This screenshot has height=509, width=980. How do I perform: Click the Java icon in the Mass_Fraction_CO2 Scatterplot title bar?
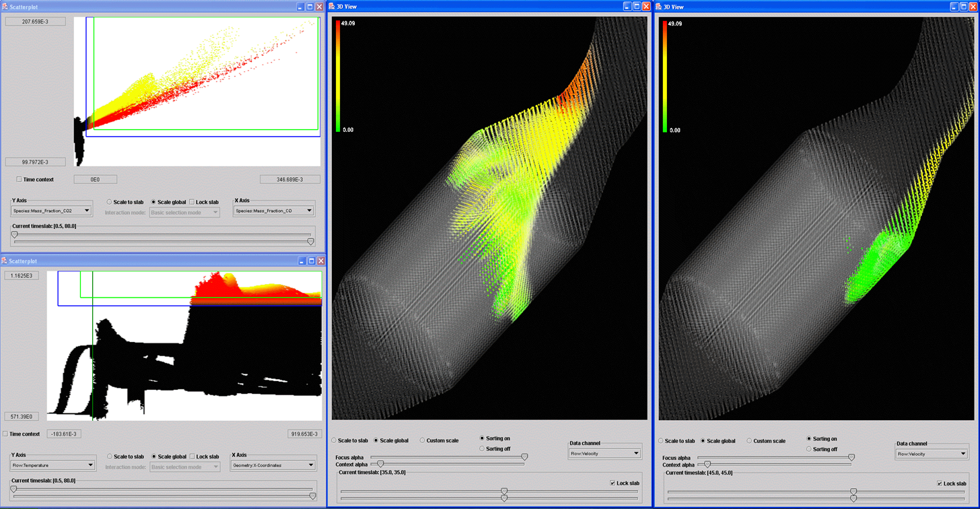[5, 7]
